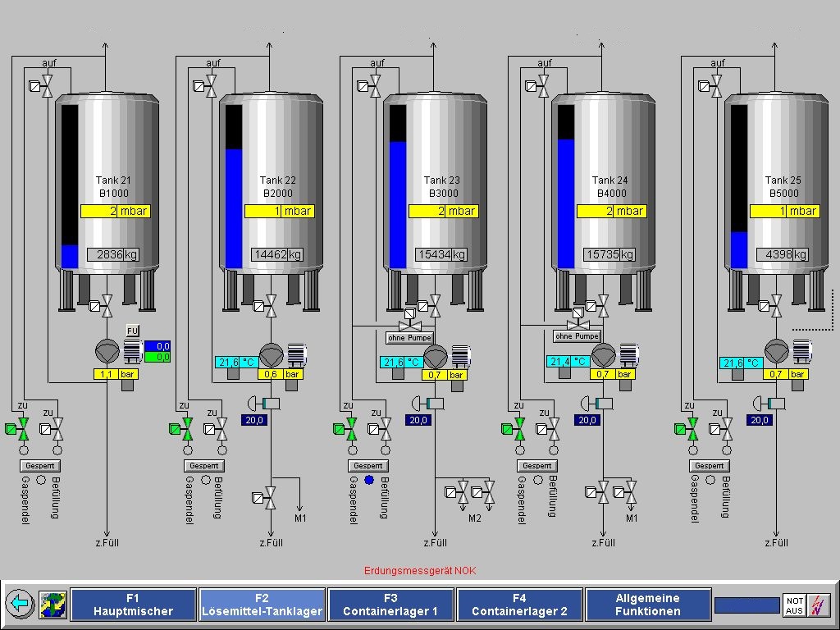The width and height of the screenshot is (840, 630).
Task: Toggle the Befüllung valve below Tank 21
Action: pyautogui.click(x=57, y=428)
